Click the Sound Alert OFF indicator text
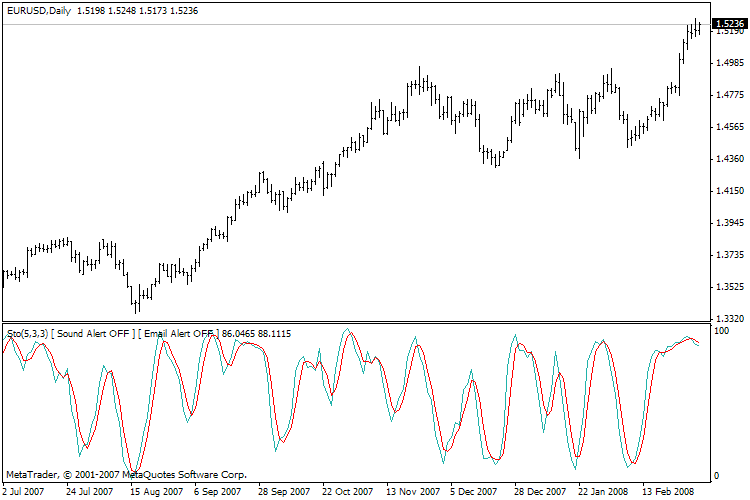The width and height of the screenshot is (750, 500). 93,333
